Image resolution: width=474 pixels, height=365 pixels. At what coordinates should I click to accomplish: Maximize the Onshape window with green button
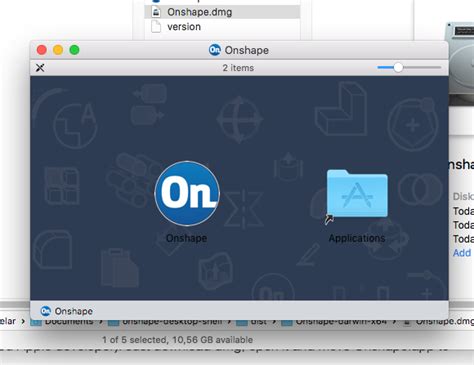point(74,50)
